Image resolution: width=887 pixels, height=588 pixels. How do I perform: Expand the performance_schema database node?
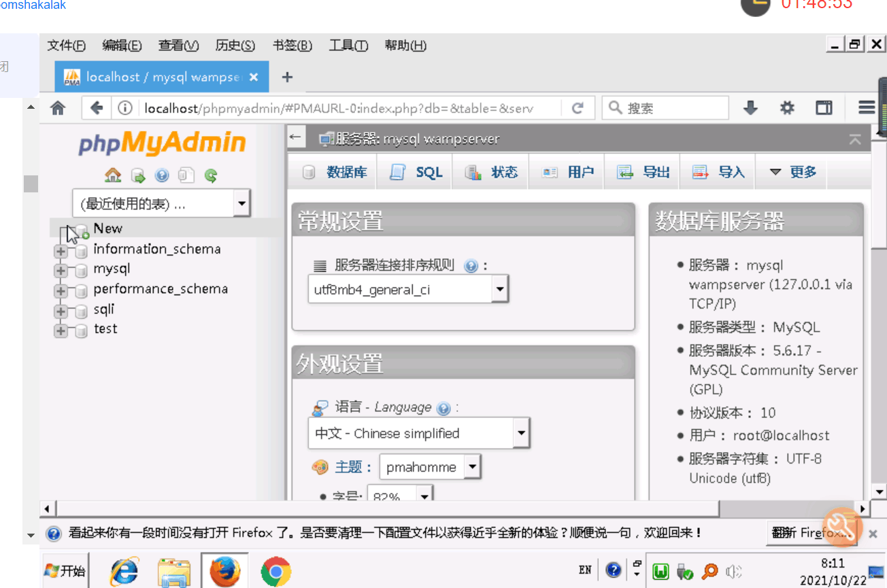click(61, 291)
